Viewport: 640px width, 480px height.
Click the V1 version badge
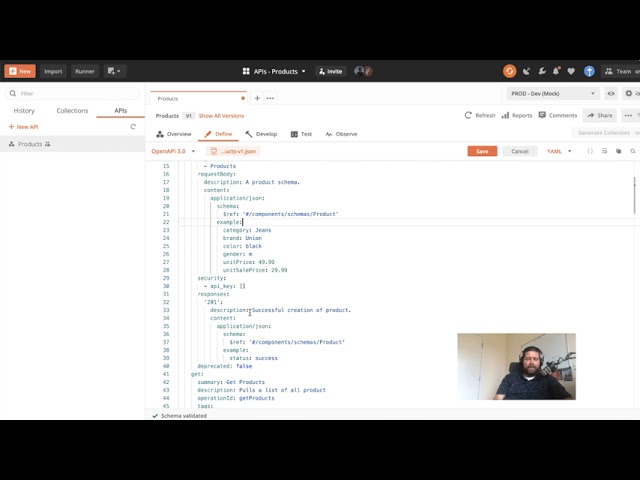pos(188,116)
